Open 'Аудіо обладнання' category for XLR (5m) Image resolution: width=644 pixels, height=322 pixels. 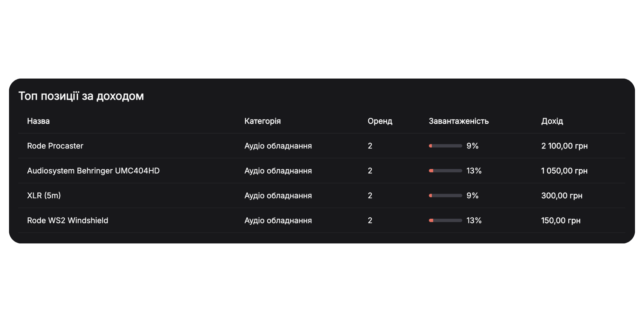point(278,195)
